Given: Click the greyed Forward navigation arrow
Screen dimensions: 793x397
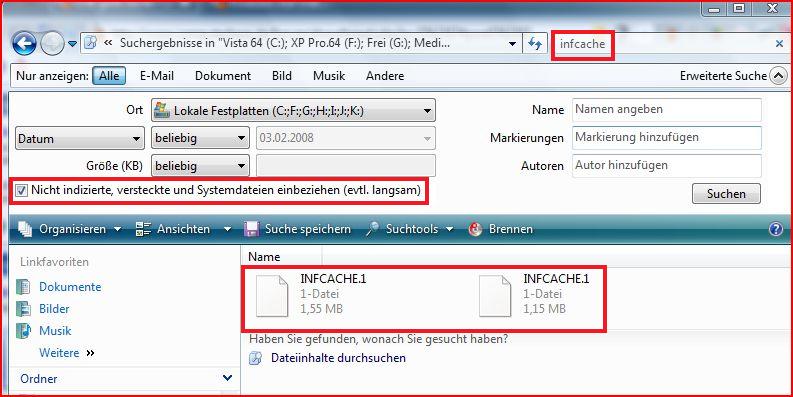Looking at the screenshot, I should pyautogui.click(x=52, y=43).
